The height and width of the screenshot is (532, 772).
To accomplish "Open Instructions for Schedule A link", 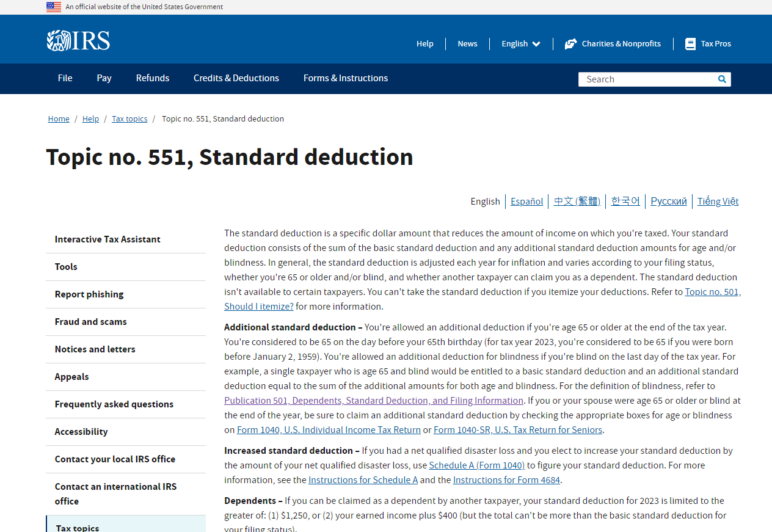I will coord(363,480).
